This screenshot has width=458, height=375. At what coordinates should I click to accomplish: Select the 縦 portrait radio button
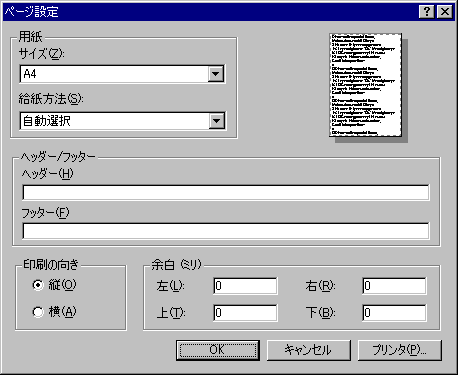click(x=38, y=285)
